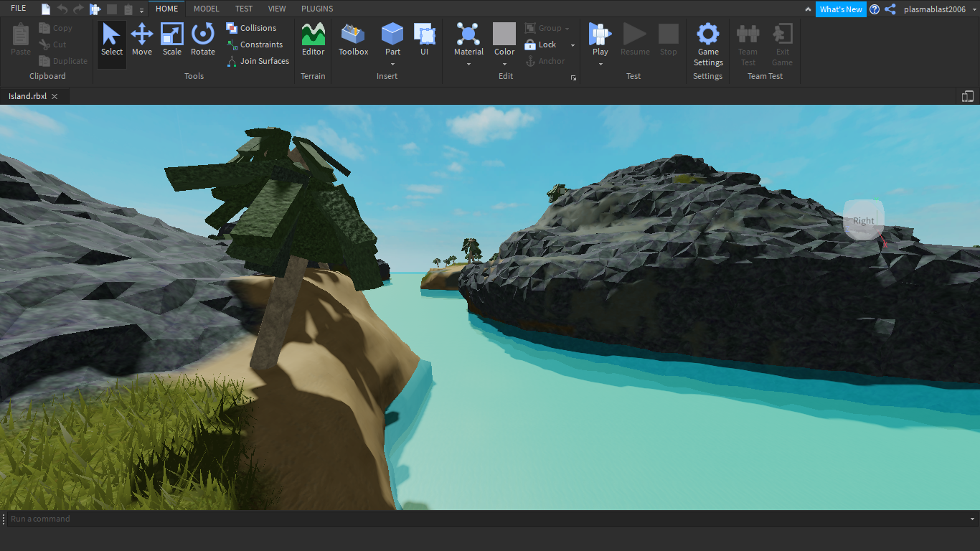The height and width of the screenshot is (551, 980).
Task: Click the Redo arrow in title bar
Action: (78, 9)
